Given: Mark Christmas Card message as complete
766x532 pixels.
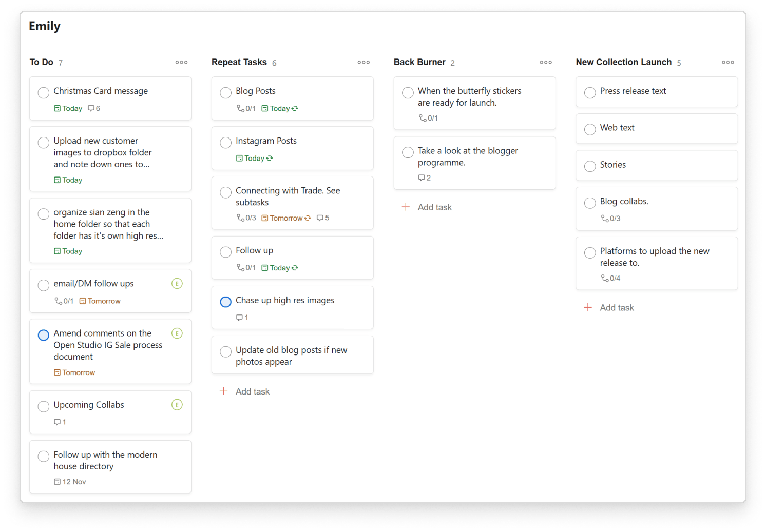Looking at the screenshot, I should (44, 93).
